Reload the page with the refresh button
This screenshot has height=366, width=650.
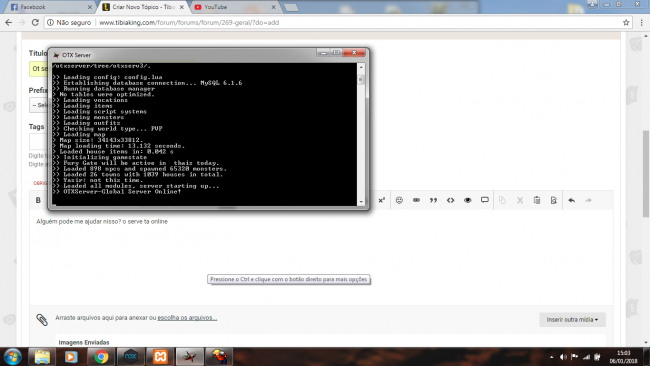(x=35, y=22)
